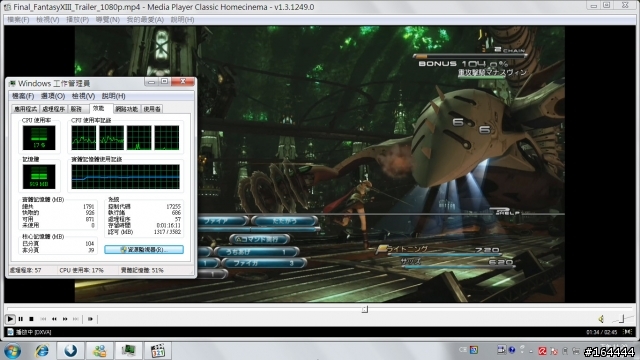
Task: Click the Media Player Classic title bar icon
Action: point(7,7)
